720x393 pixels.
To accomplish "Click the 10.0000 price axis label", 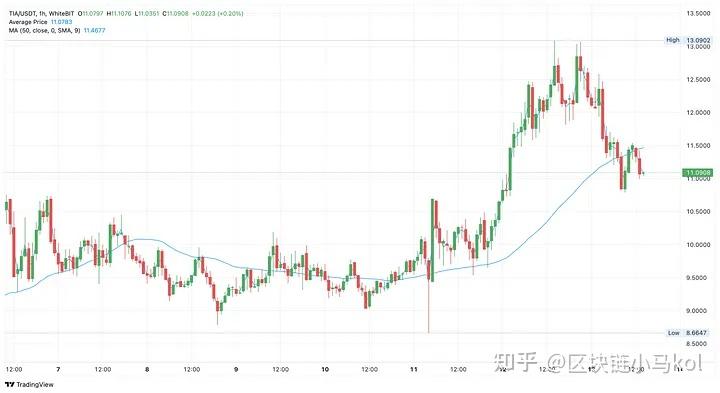I will (x=698, y=245).
